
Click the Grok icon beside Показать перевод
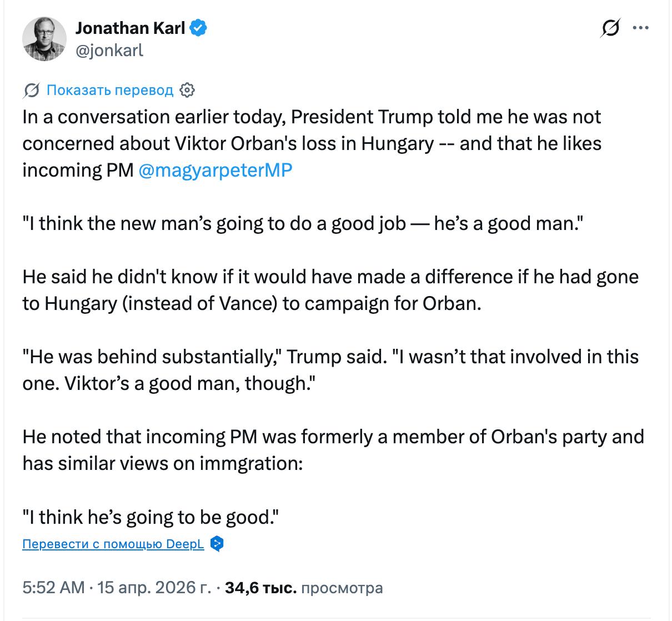[x=32, y=90]
